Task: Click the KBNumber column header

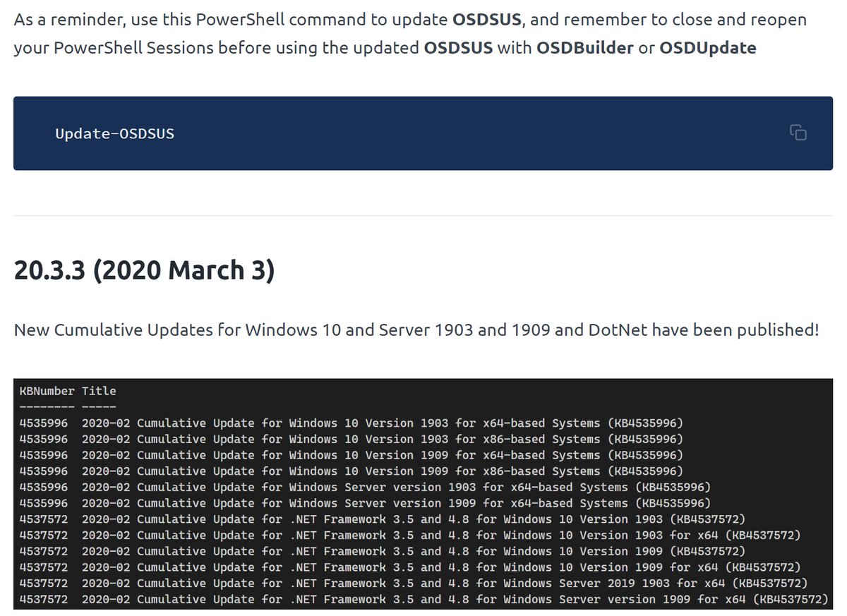Action: pyautogui.click(x=47, y=391)
